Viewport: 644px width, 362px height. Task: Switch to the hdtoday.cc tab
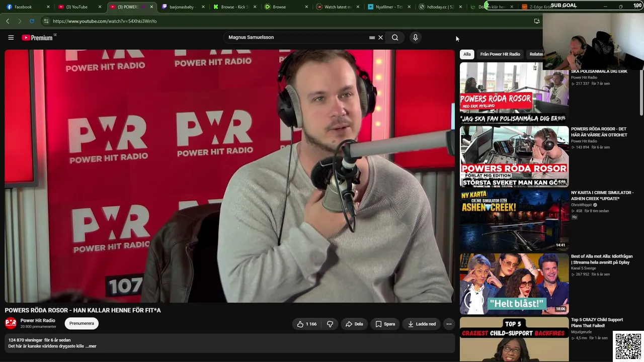(441, 7)
